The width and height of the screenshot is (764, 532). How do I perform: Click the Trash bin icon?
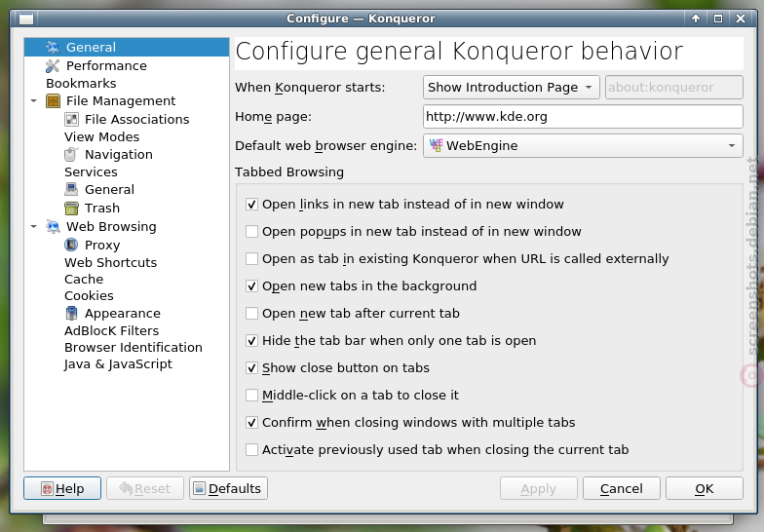pyautogui.click(x=71, y=209)
